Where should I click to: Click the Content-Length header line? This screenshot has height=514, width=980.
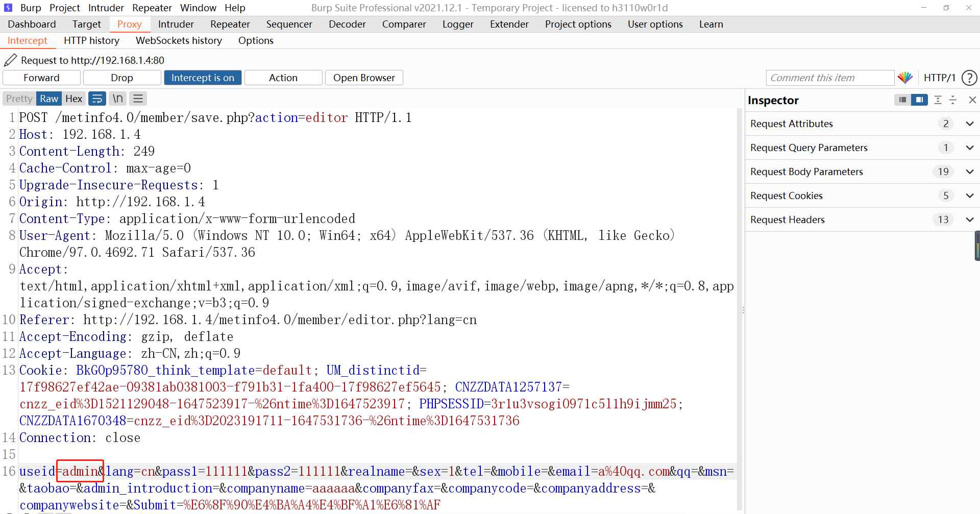(x=87, y=151)
